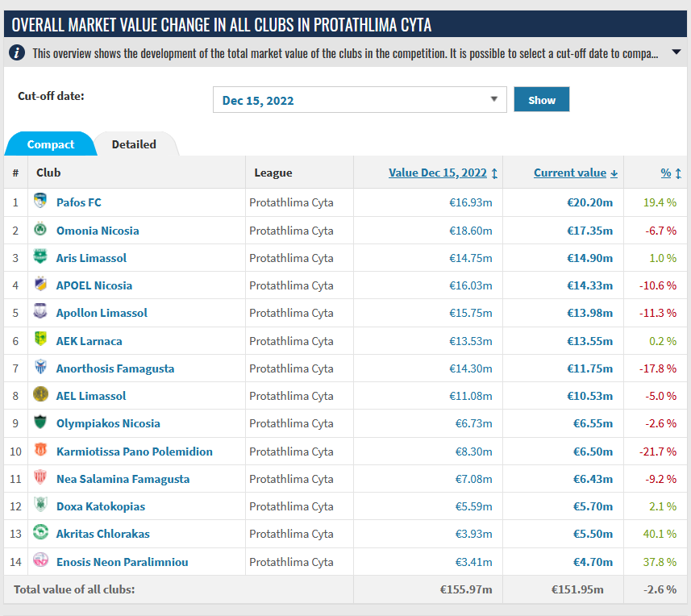
Task: Open the AEL Limassol club link
Action: click(x=91, y=396)
